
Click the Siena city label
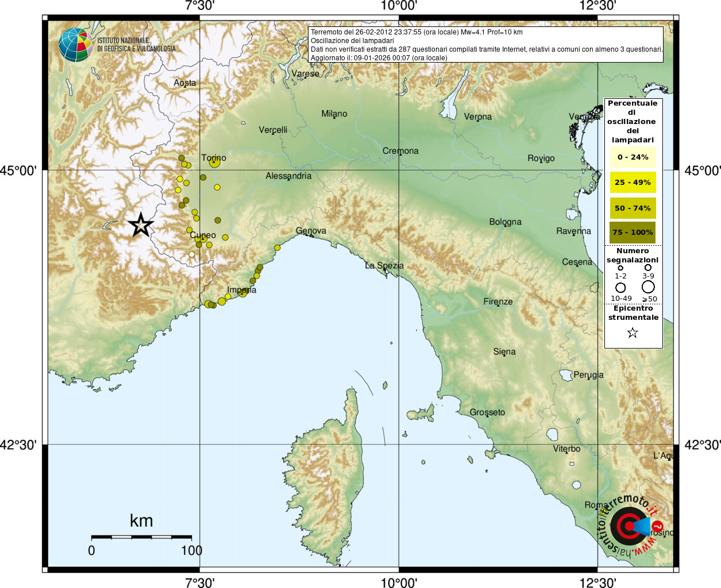pos(504,351)
